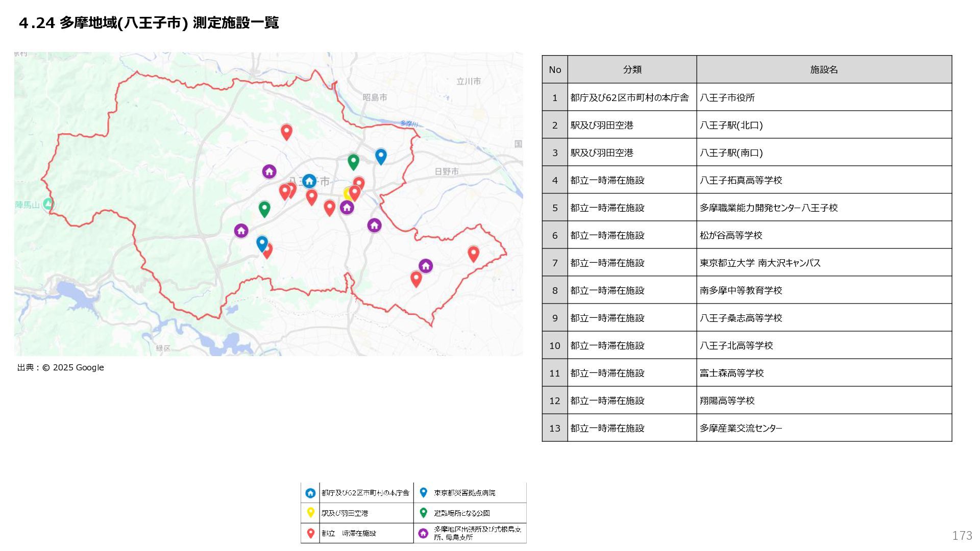The width and height of the screenshot is (980, 551).
Task: Click the red pin icon in the legend
Action: (x=310, y=533)
